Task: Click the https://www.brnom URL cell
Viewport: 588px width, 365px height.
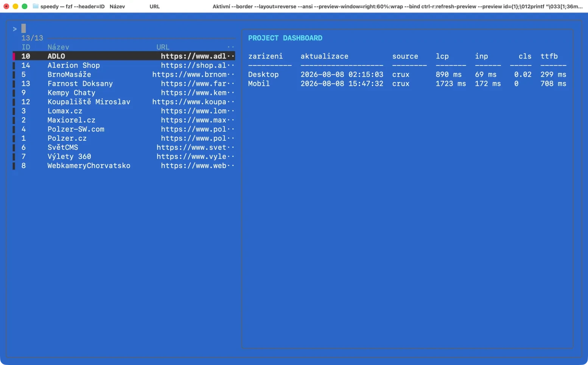Action: point(193,75)
